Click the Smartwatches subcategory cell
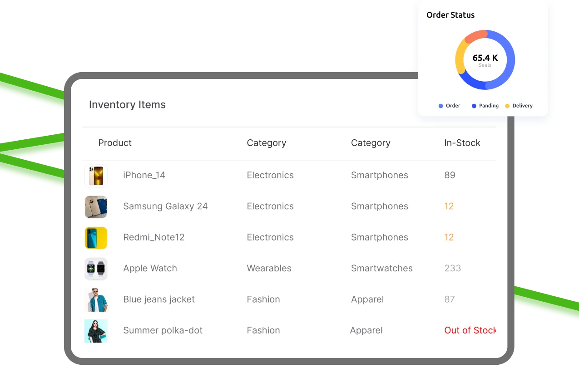Screen dimensions: 579x392 [x=381, y=268]
